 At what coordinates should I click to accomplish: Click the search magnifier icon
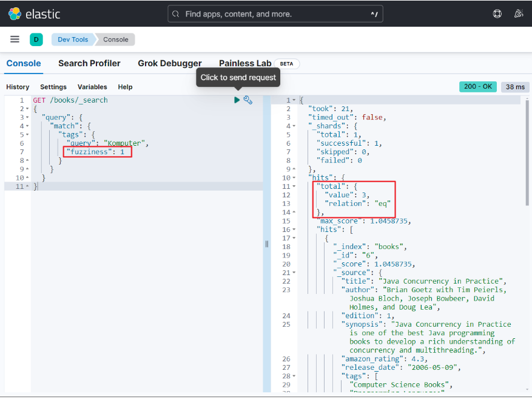click(175, 14)
